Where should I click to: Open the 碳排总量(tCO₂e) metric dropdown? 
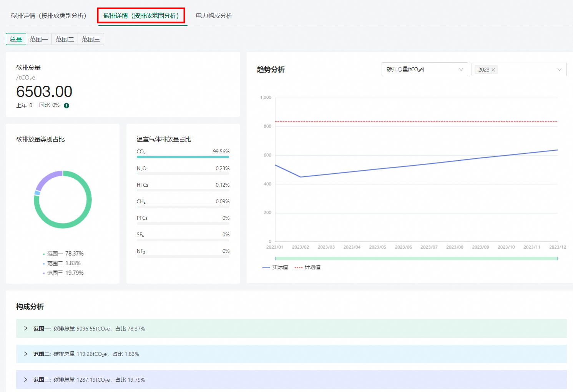[425, 70]
